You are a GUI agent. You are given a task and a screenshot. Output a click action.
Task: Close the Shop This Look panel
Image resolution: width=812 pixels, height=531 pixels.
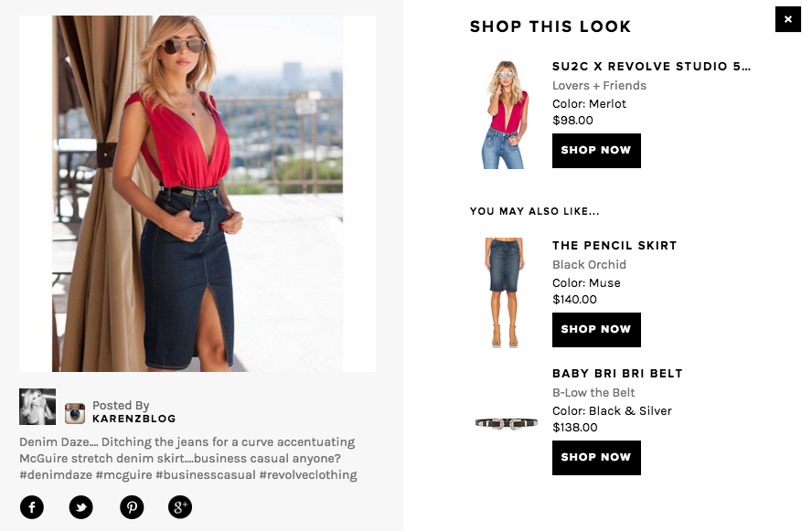pos(787,19)
